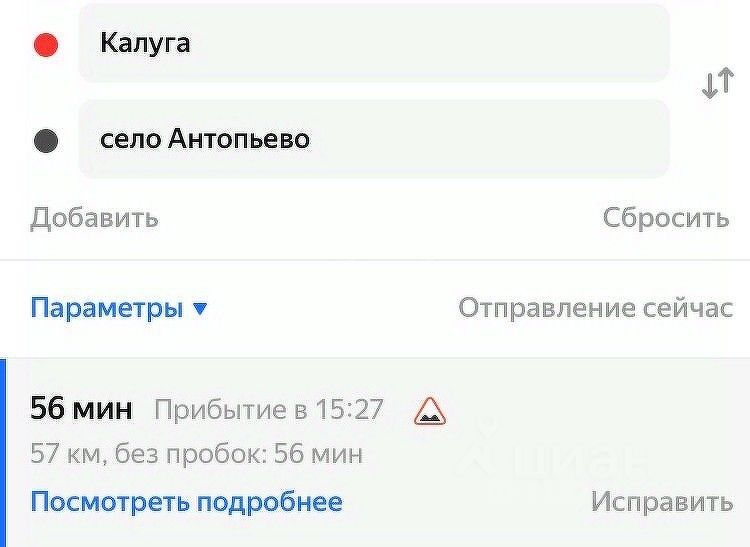Open the Посмотреть подробнее link
This screenshot has height=547, width=750.
pyautogui.click(x=186, y=501)
